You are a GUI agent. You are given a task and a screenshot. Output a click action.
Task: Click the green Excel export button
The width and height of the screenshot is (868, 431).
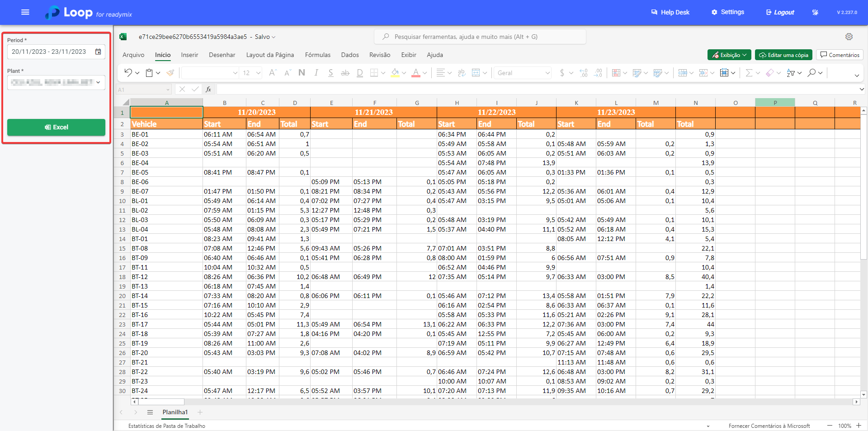[56, 127]
